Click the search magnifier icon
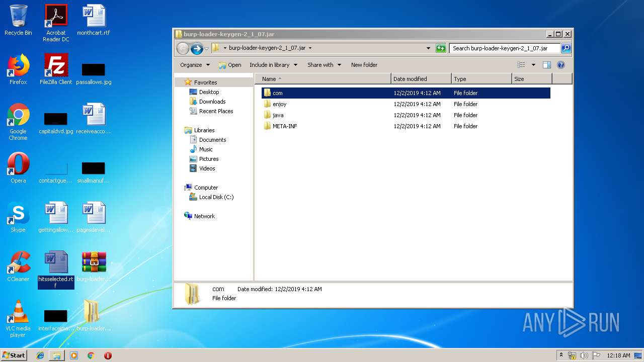Viewport: 644px width, 362px height. pos(566,48)
